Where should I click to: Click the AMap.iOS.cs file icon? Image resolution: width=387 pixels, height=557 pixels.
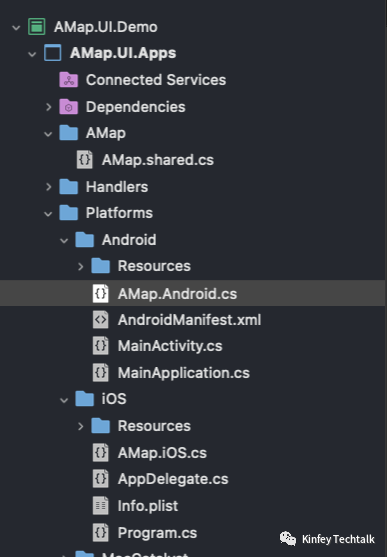(x=101, y=453)
